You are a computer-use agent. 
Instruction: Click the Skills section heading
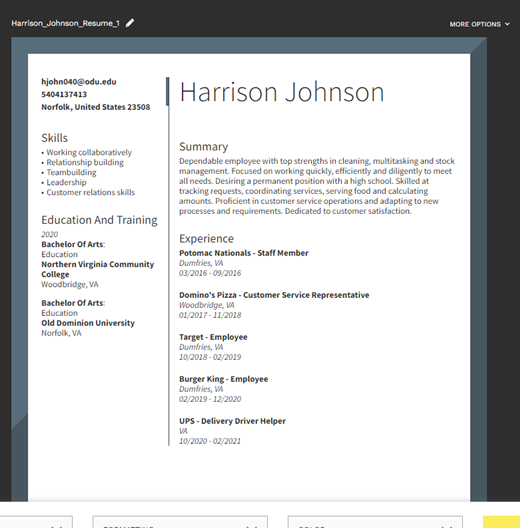point(55,138)
